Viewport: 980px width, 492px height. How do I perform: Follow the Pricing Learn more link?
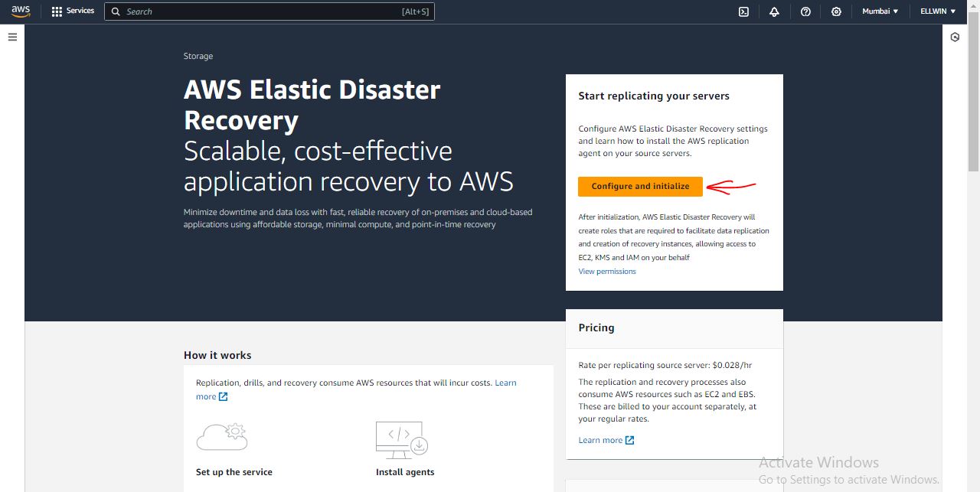pyautogui.click(x=600, y=440)
